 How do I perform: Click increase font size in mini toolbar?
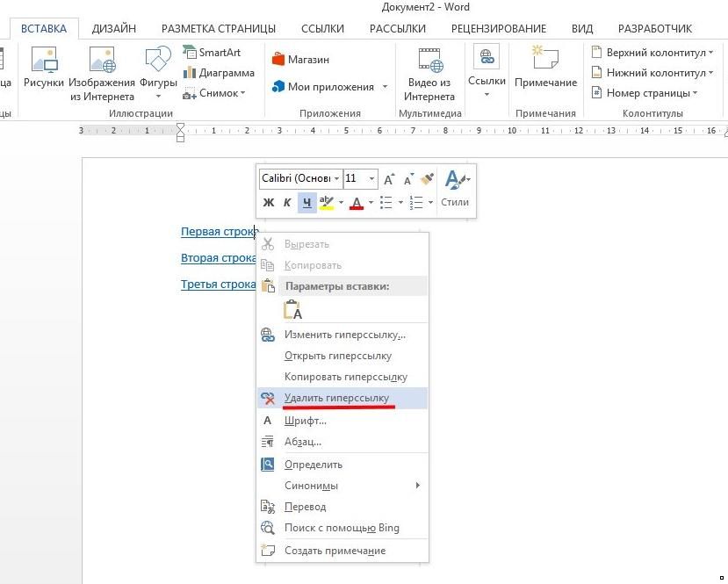(x=389, y=179)
